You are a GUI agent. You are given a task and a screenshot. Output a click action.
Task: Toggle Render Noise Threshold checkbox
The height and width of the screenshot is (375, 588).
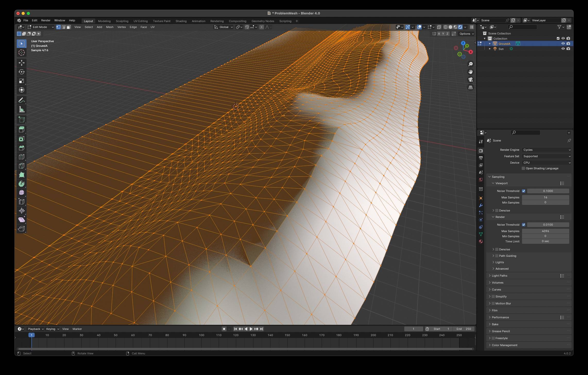point(524,225)
